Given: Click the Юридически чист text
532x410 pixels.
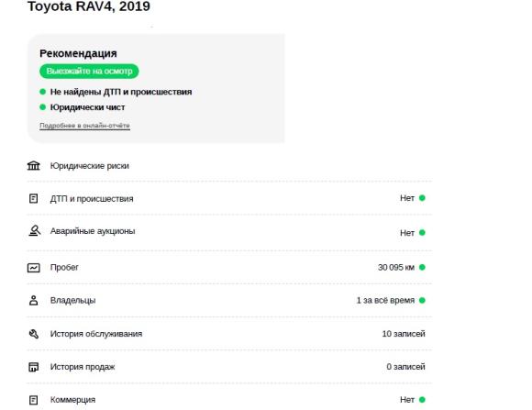Looking at the screenshot, I should tap(87, 107).
